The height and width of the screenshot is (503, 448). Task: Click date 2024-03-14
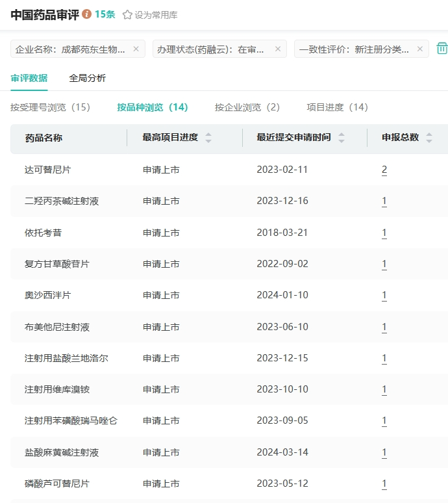[282, 452]
